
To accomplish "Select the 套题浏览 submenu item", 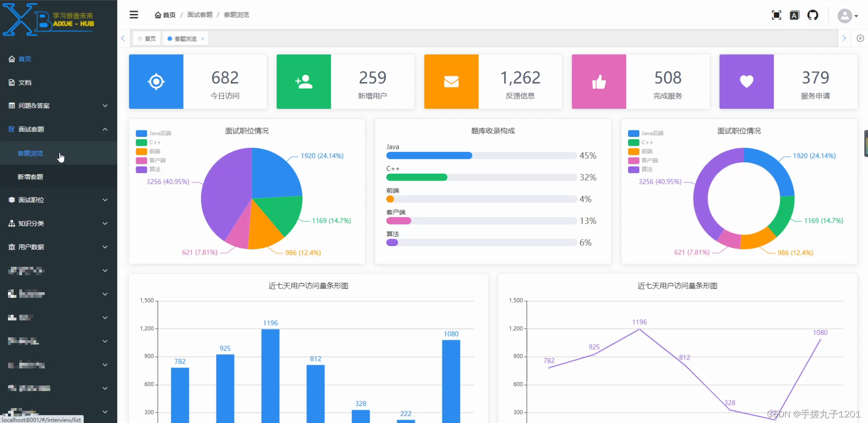I will [58, 153].
